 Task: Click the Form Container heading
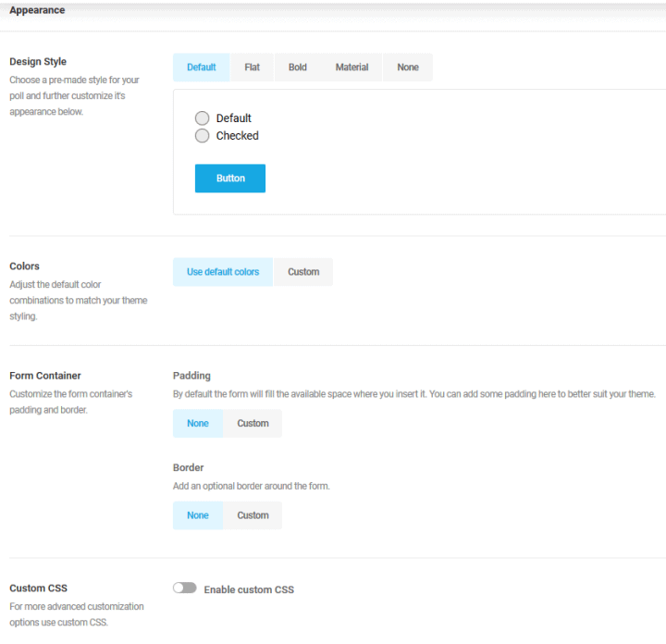coord(45,376)
